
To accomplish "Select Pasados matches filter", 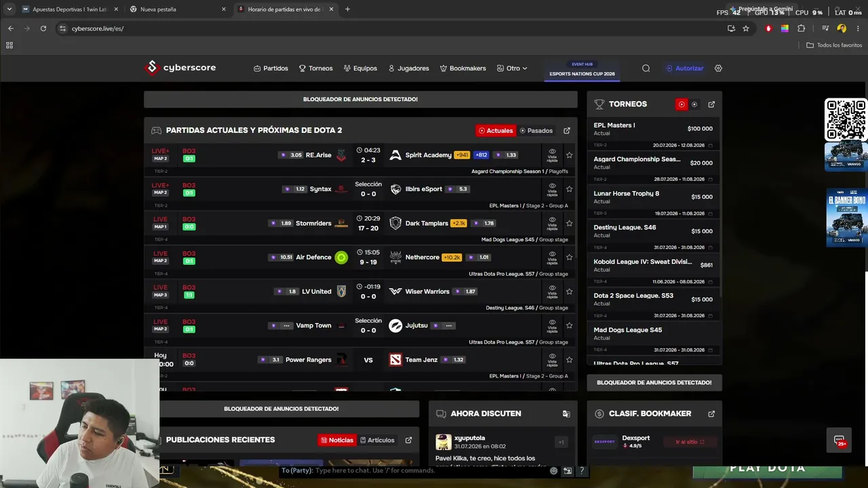I will [536, 131].
